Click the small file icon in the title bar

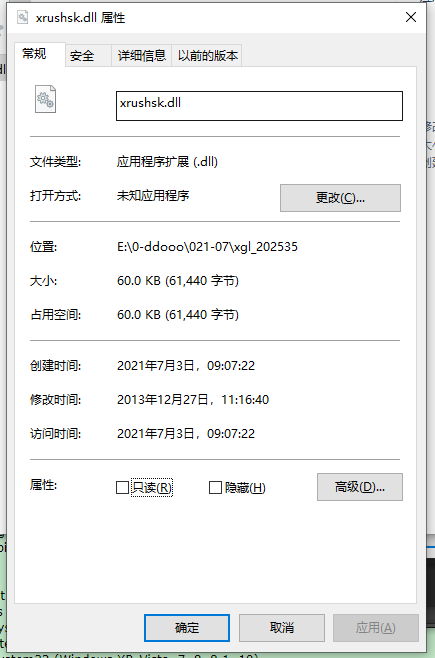pyautogui.click(x=22, y=17)
